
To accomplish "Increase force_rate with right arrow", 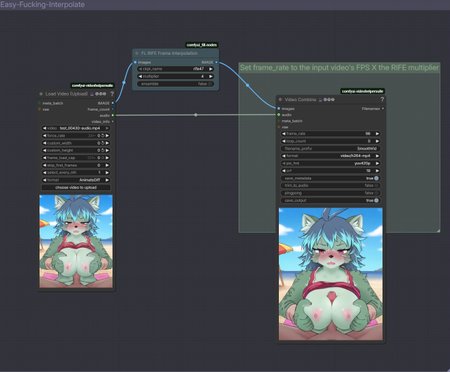I will click(107, 136).
